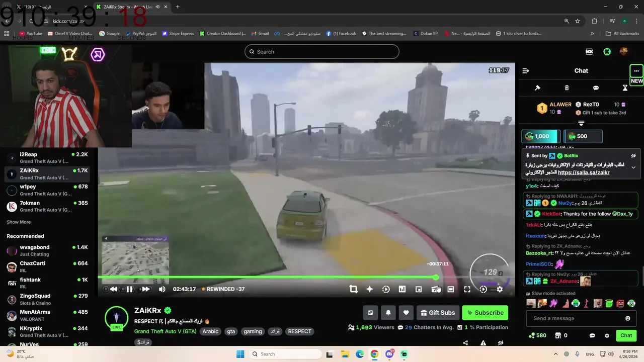
Task: Select the 1,000 gift reward button
Action: 540,136
